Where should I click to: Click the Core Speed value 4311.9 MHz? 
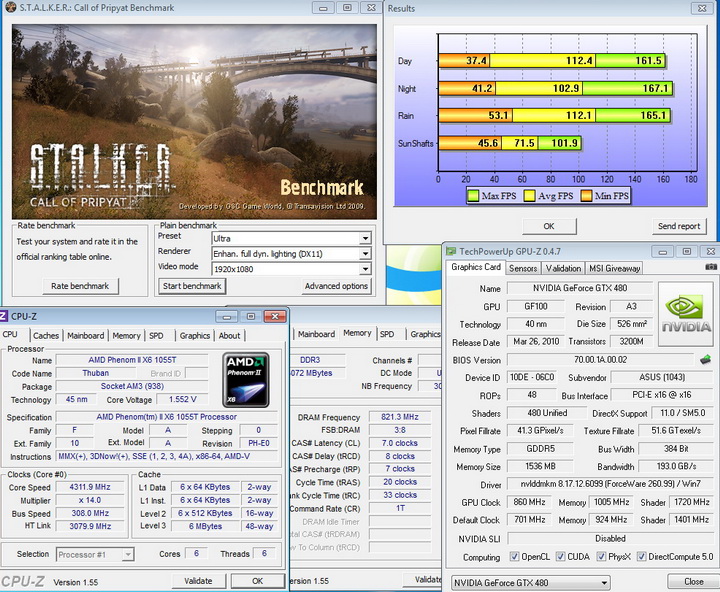click(x=90, y=487)
